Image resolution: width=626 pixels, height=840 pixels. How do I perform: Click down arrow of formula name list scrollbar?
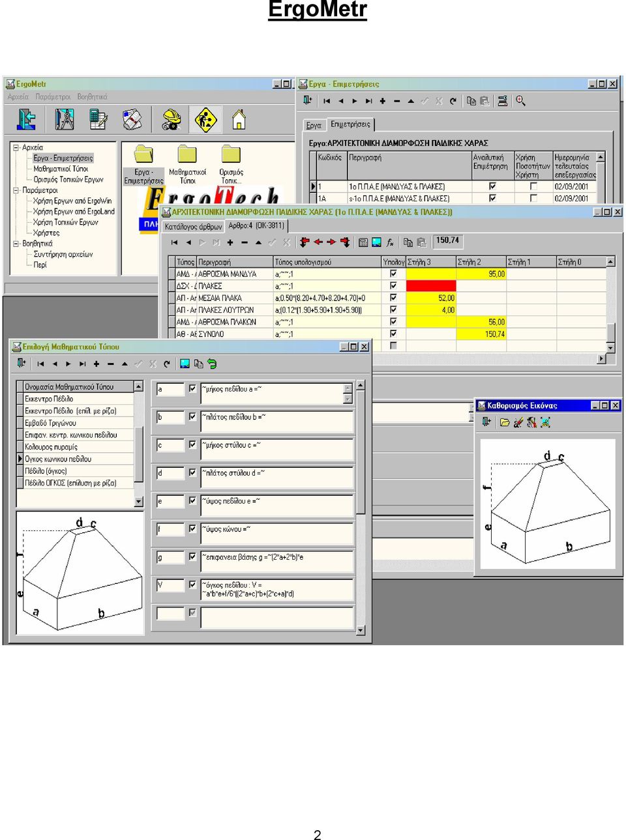138,502
